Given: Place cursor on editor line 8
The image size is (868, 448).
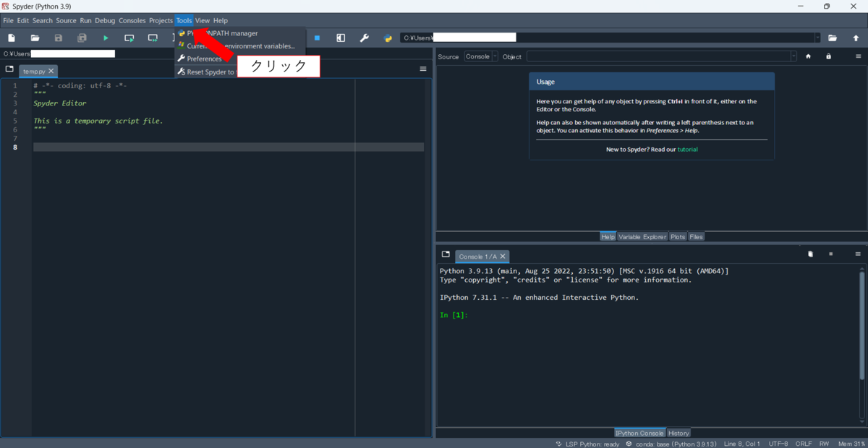Looking at the screenshot, I should (228, 147).
